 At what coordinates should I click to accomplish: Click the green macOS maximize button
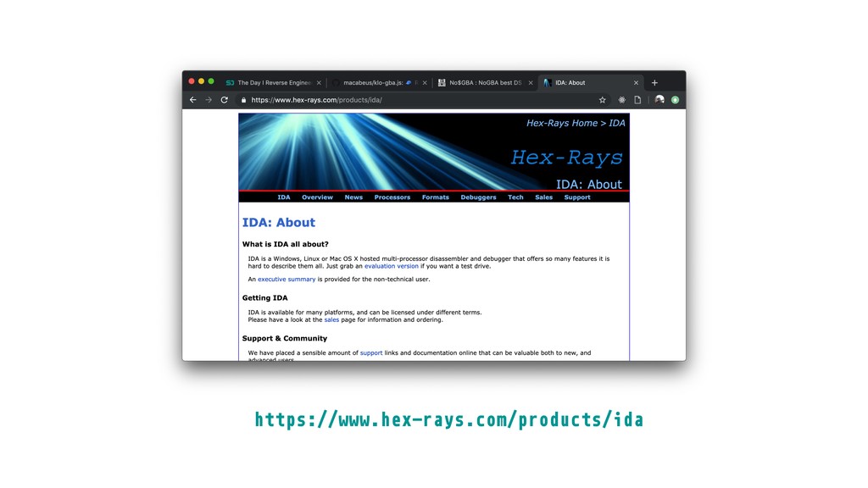point(211,81)
